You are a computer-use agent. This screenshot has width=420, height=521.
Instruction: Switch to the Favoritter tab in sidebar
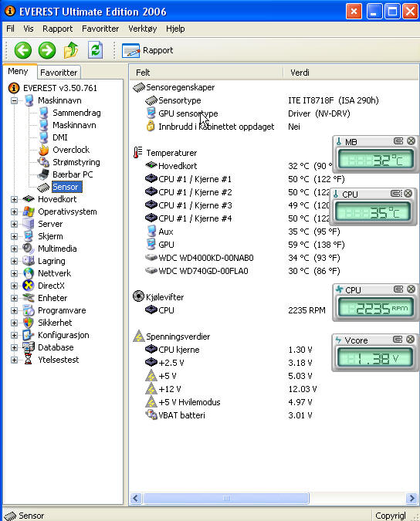coord(59,73)
